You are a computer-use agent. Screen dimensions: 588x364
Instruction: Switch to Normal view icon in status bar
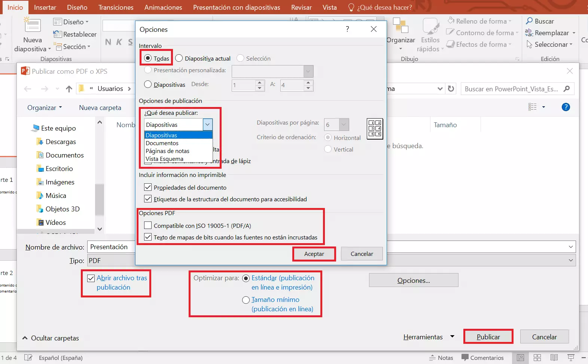(520, 358)
